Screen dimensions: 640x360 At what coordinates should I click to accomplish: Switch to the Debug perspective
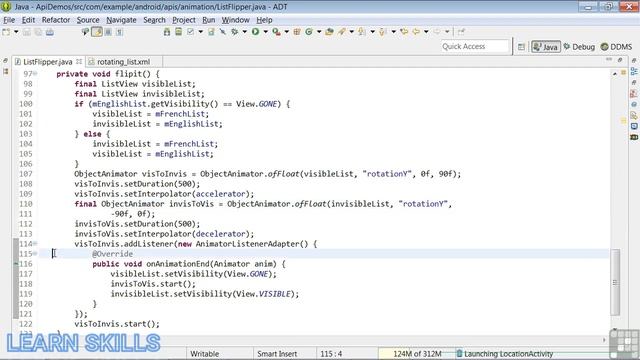pos(579,47)
